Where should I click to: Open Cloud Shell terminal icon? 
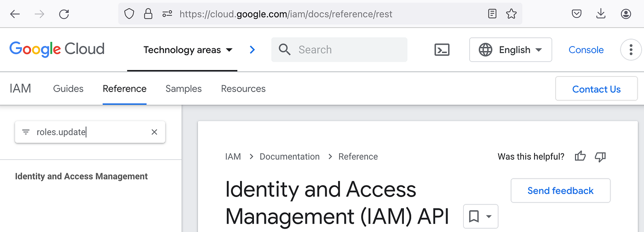coord(442,50)
